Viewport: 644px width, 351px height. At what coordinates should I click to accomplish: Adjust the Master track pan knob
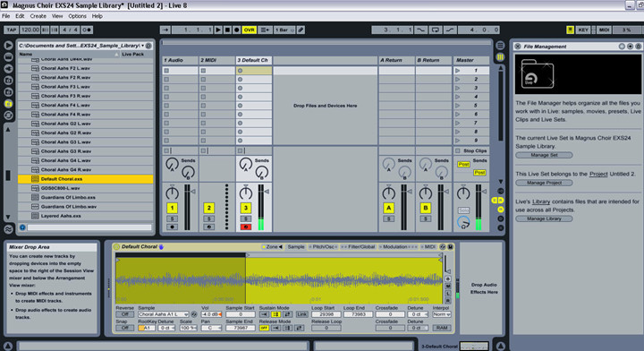(x=463, y=193)
